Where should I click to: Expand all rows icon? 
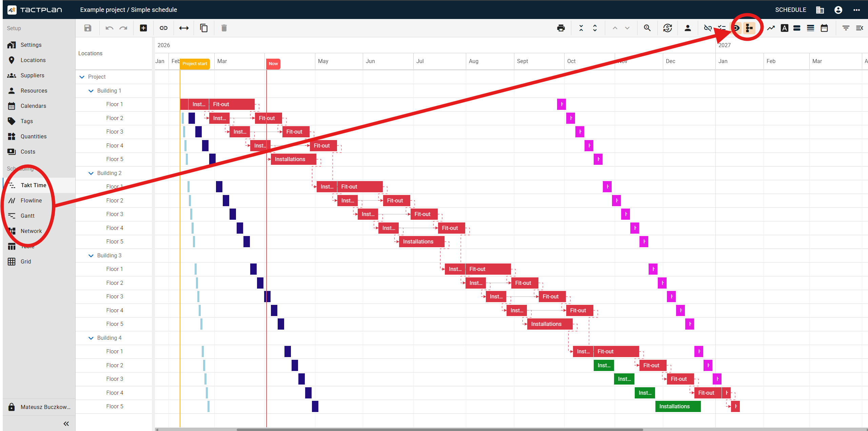pos(595,28)
